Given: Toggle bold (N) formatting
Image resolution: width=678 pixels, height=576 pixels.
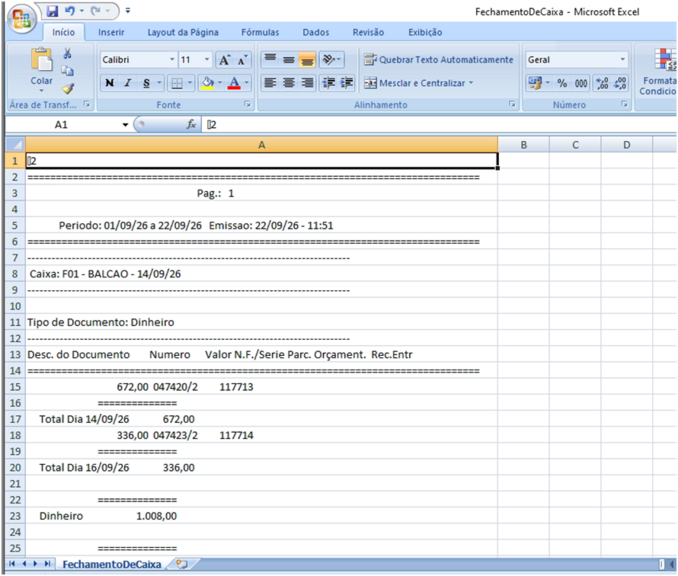Looking at the screenshot, I should click(109, 83).
